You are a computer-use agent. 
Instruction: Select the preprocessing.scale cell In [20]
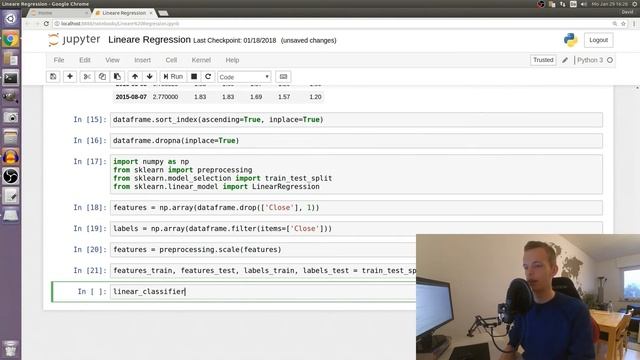tap(263, 249)
